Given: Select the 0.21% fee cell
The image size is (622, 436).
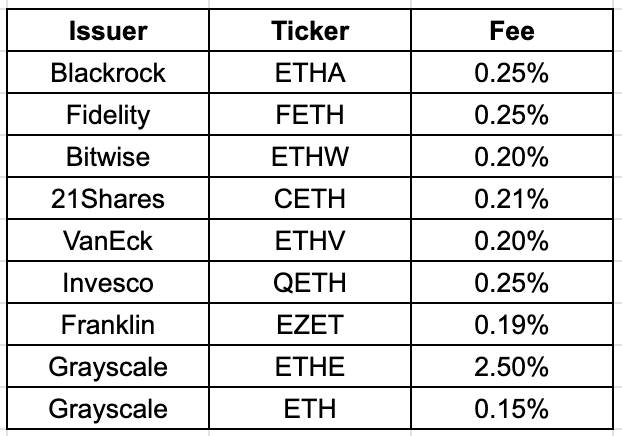Looking at the screenshot, I should pyautogui.click(x=512, y=198).
